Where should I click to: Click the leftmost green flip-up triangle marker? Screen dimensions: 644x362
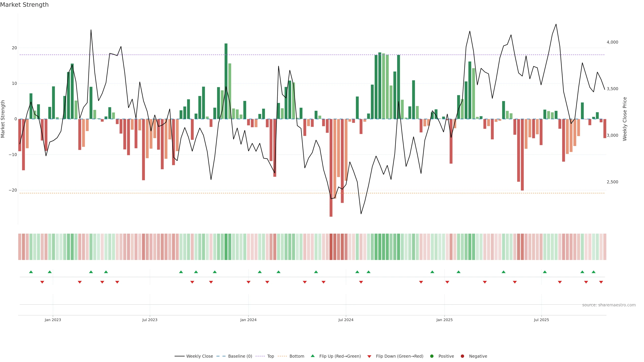point(31,272)
